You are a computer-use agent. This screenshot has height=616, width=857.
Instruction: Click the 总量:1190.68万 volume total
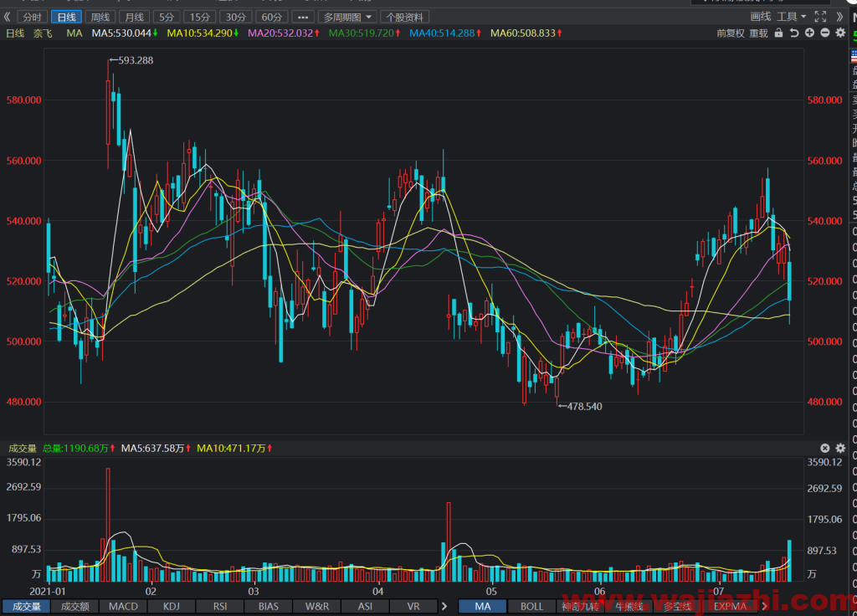click(x=79, y=449)
